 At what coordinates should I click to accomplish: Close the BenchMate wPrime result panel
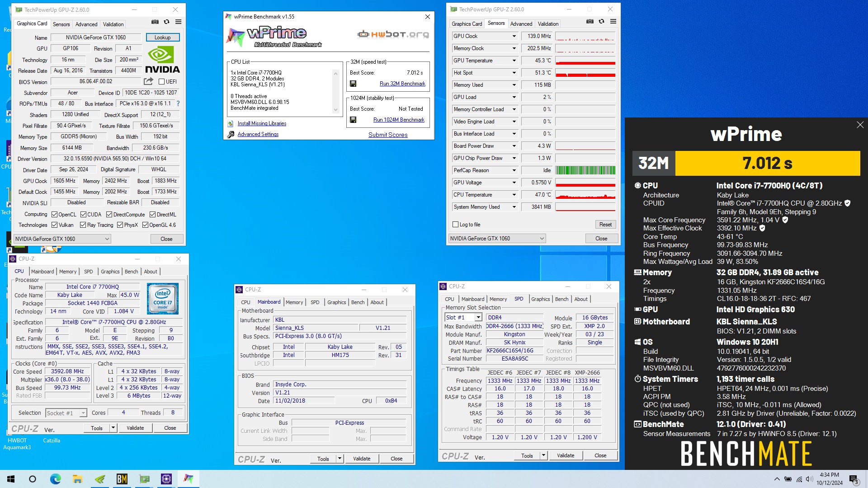click(x=860, y=125)
